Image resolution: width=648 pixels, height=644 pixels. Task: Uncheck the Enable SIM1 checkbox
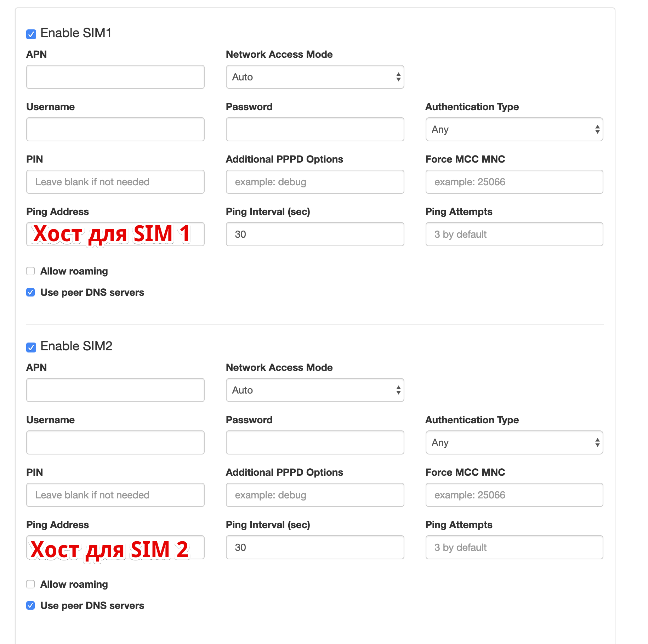tap(31, 34)
